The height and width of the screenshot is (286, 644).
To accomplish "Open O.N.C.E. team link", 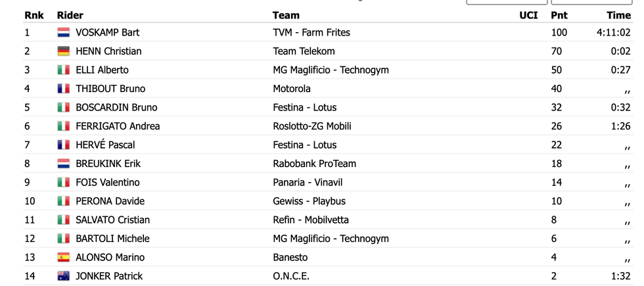I will [291, 276].
